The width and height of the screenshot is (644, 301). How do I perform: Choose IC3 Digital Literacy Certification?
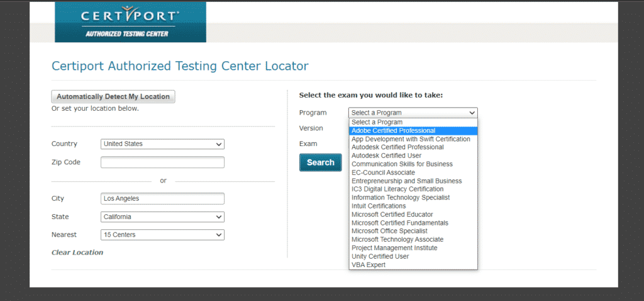(x=397, y=189)
